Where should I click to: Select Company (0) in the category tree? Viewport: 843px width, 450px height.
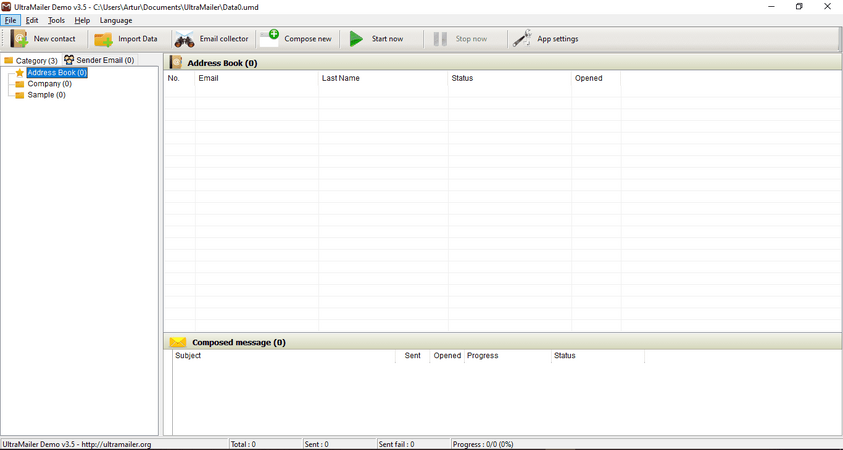pyautogui.click(x=49, y=84)
